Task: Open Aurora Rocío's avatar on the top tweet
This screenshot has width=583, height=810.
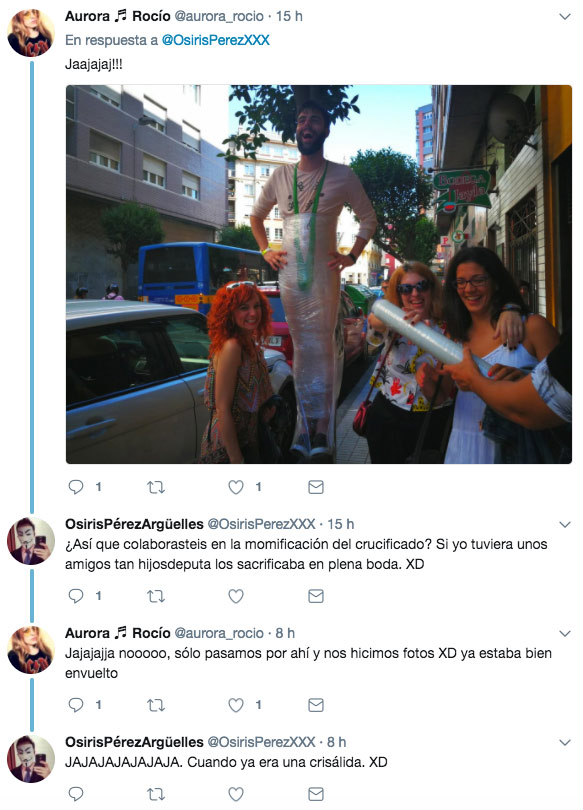Action: click(x=30, y=33)
